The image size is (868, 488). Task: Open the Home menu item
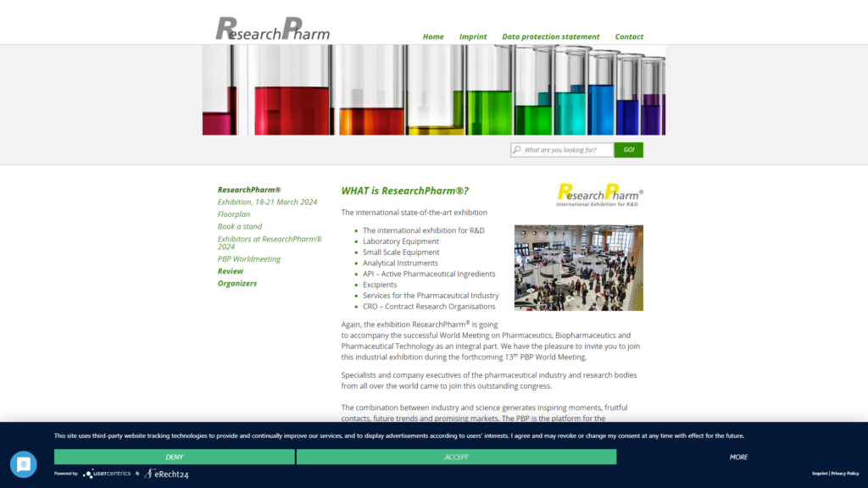pos(433,36)
